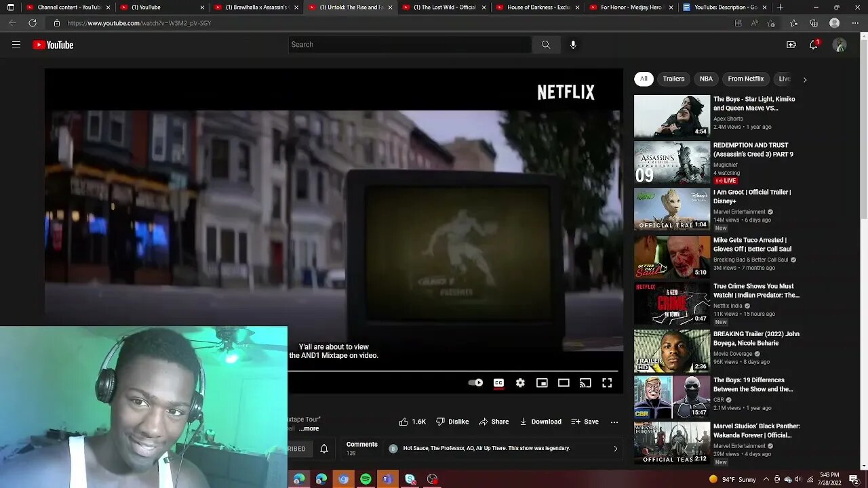Toggle autoplay switch in player
868x488 pixels.
[x=475, y=383]
